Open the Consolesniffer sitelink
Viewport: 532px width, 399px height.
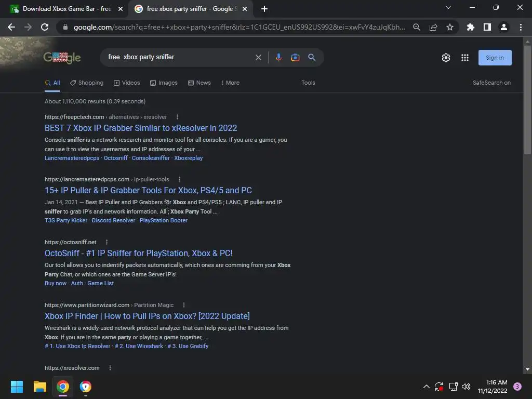coord(151,158)
